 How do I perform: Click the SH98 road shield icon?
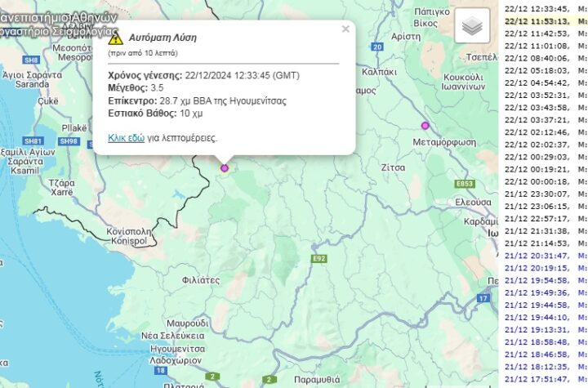tap(69, 141)
